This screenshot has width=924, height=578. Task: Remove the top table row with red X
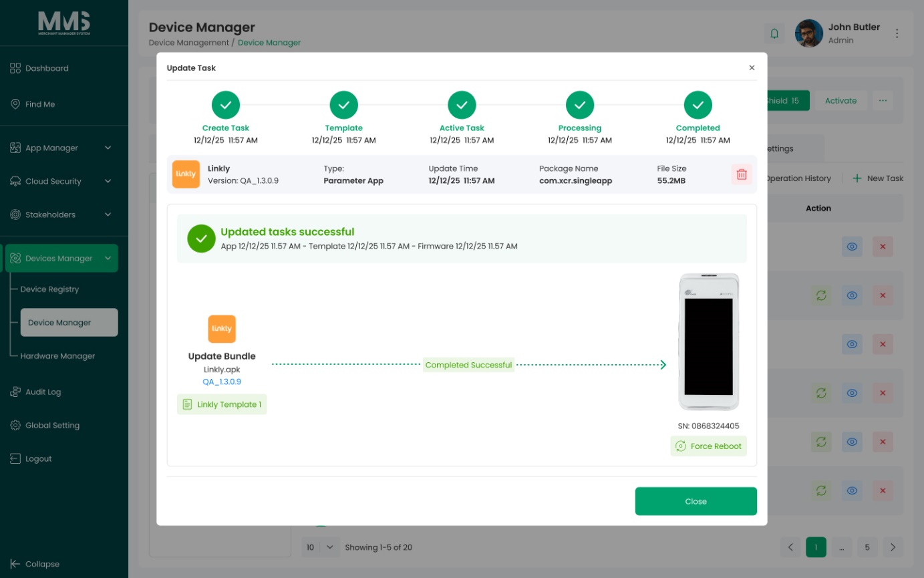(x=883, y=247)
